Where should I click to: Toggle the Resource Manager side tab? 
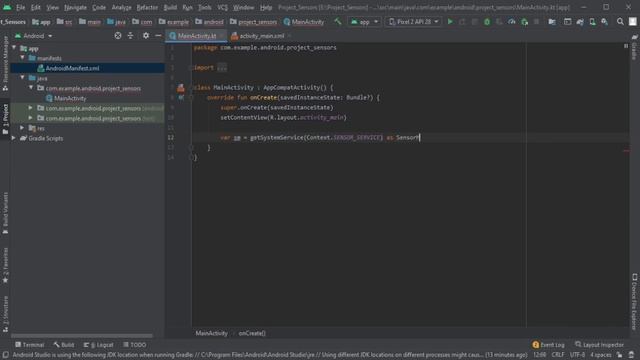pyautogui.click(x=5, y=62)
